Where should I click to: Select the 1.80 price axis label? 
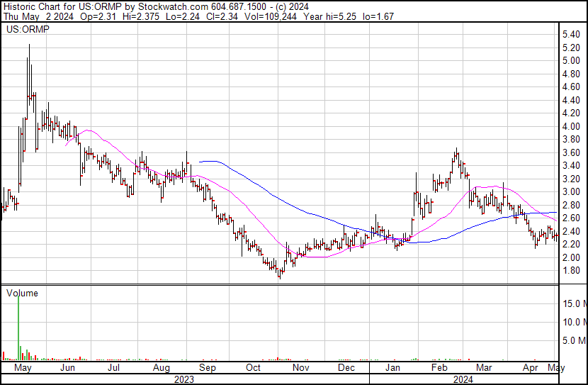click(572, 271)
